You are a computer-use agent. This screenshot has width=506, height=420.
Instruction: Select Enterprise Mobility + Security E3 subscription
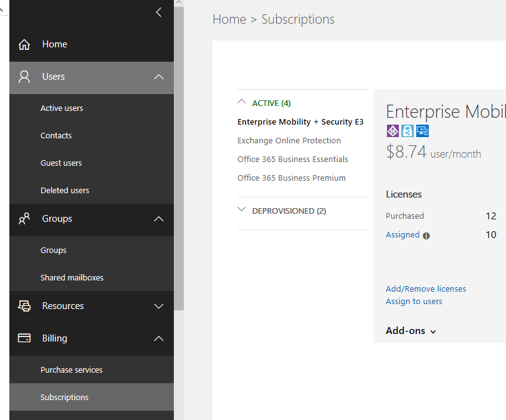coord(300,122)
